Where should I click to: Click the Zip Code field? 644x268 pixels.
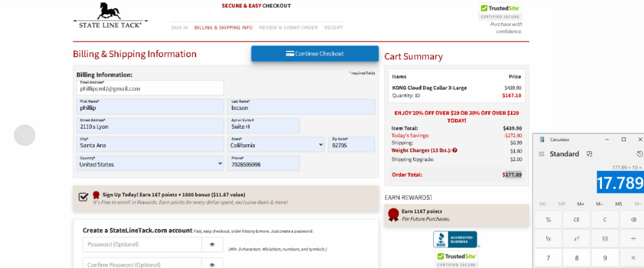pyautogui.click(x=351, y=144)
